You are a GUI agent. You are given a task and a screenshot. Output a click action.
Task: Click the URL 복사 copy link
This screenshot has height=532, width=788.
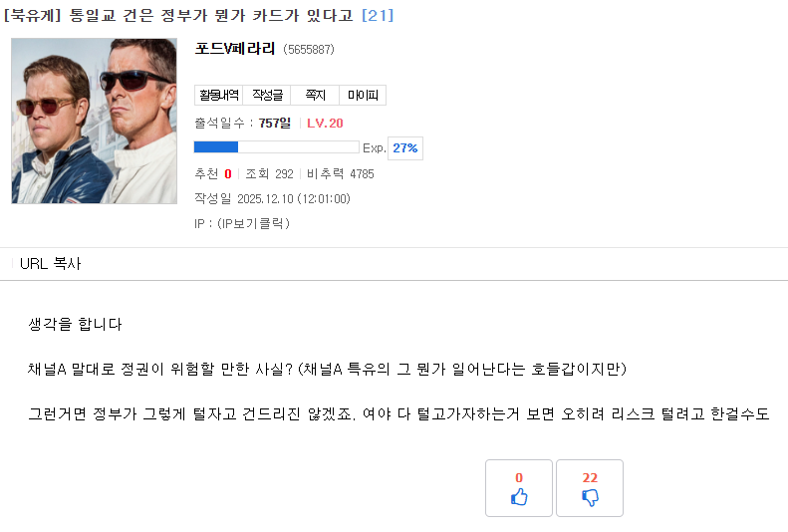(50, 264)
